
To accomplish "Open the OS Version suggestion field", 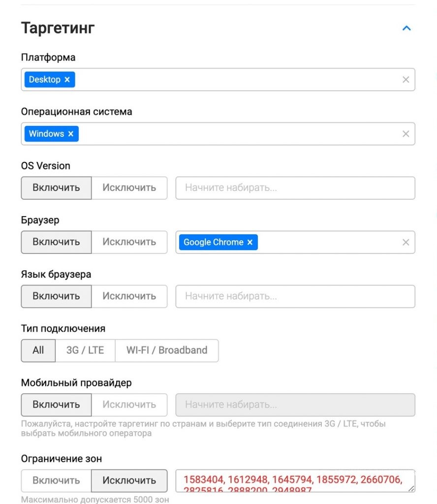I will [x=295, y=188].
